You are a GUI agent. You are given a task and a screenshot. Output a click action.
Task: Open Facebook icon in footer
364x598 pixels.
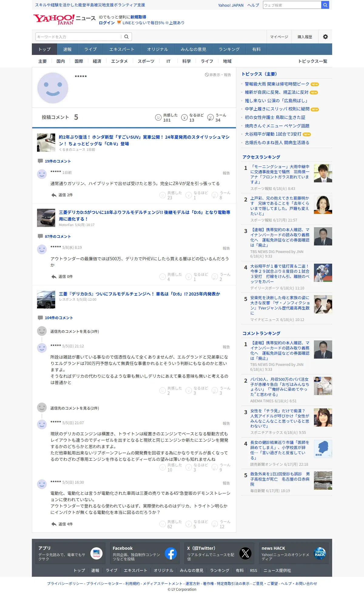(x=171, y=554)
